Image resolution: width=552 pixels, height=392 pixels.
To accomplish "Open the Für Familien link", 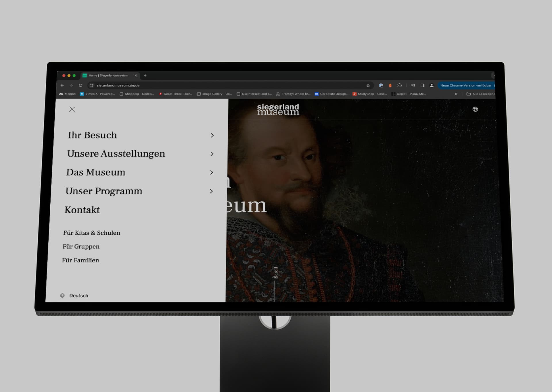I will (80, 260).
